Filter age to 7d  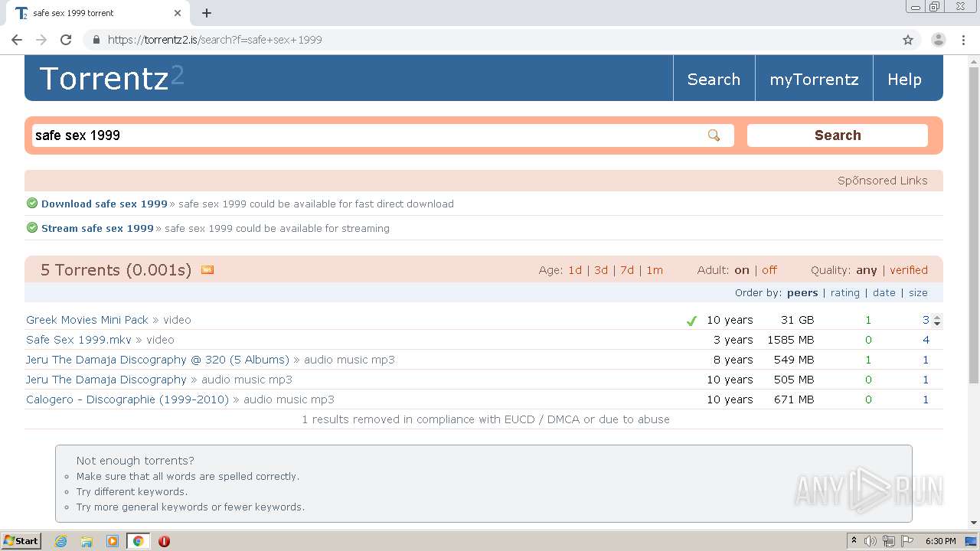click(x=627, y=270)
